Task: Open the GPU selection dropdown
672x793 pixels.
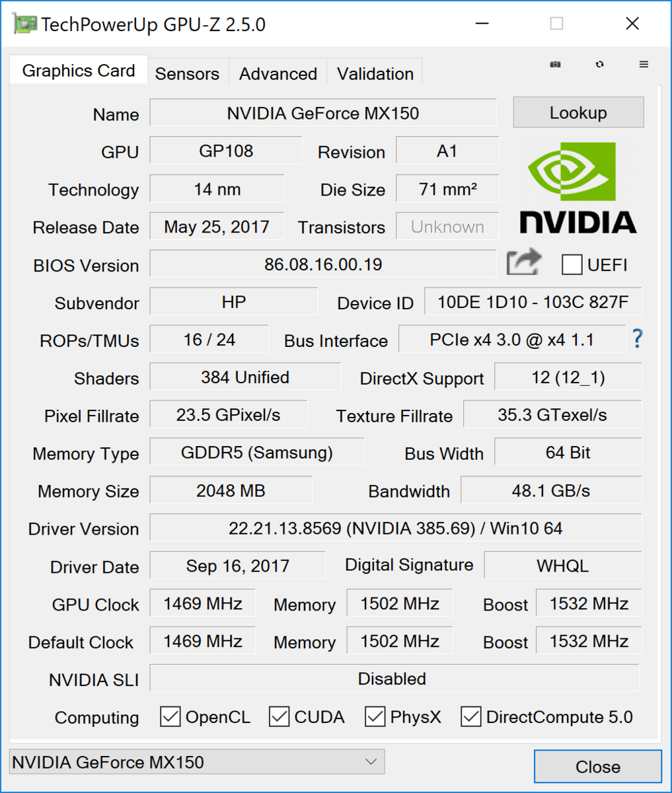Action: [x=196, y=762]
